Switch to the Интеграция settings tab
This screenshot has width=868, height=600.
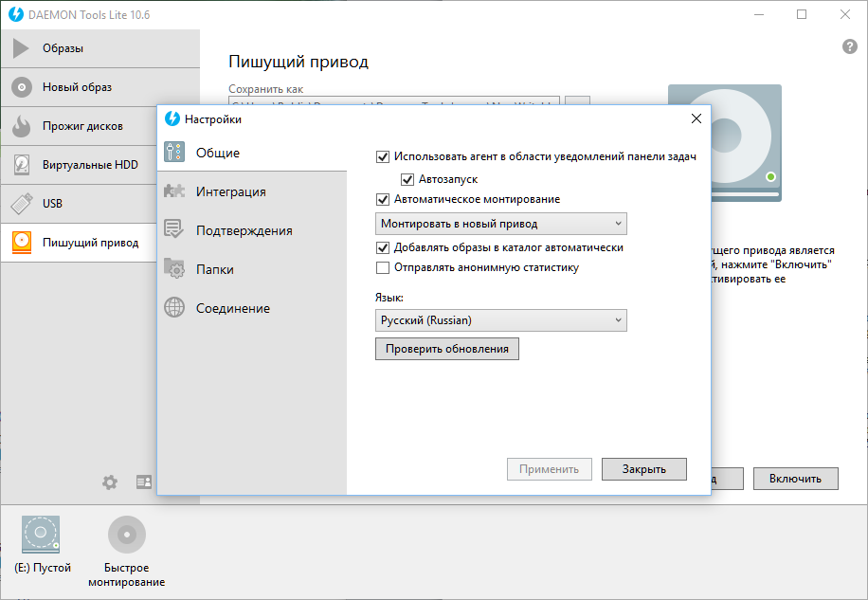click(252, 191)
